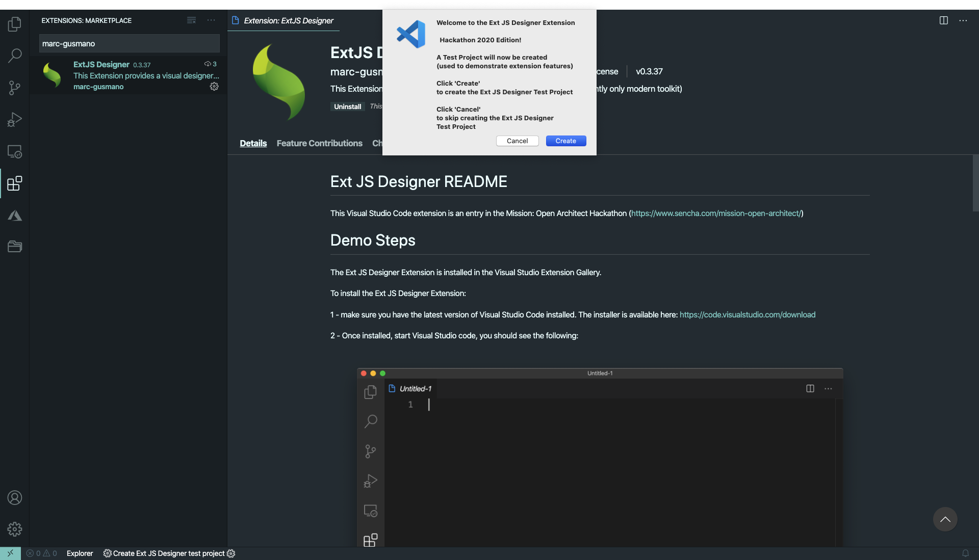
Task: Open the Explorer files icon in the activity bar
Action: click(15, 24)
